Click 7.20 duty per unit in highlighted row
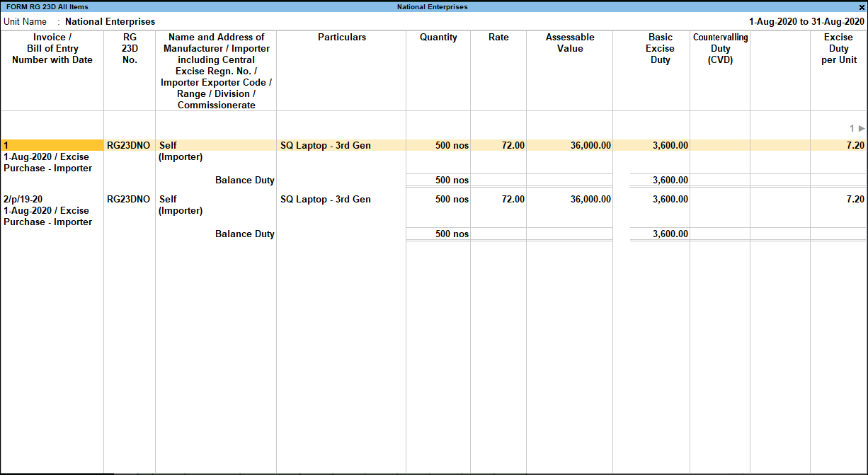The width and height of the screenshot is (868, 475). point(855,145)
